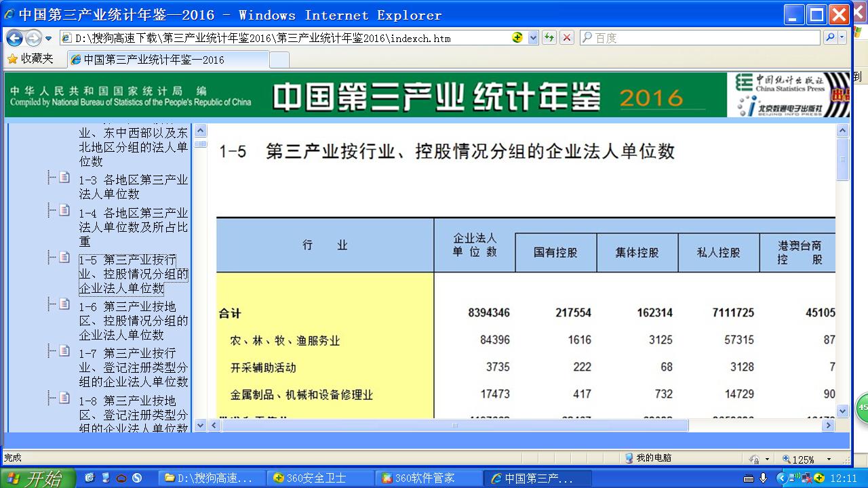Screen dimensions: 868x488
Task: Click the green compatibility icon in address bar
Action: pos(518,38)
